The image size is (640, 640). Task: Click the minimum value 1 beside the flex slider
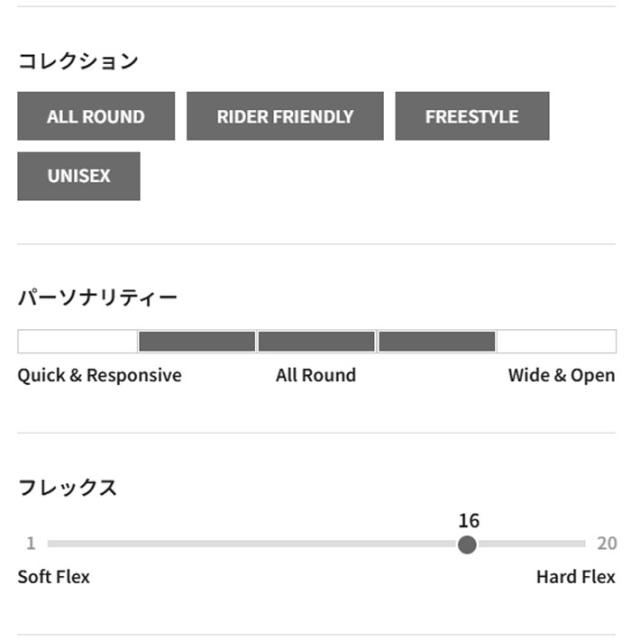(x=30, y=544)
